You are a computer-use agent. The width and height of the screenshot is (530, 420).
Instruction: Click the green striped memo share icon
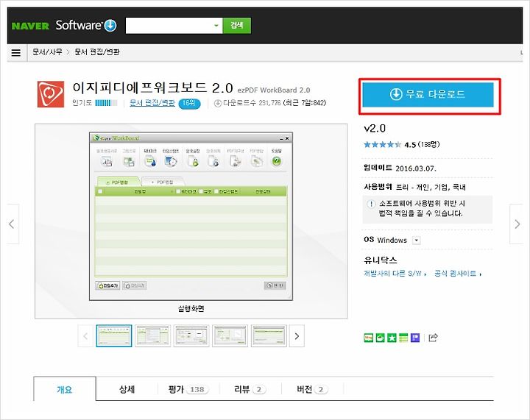(403, 338)
